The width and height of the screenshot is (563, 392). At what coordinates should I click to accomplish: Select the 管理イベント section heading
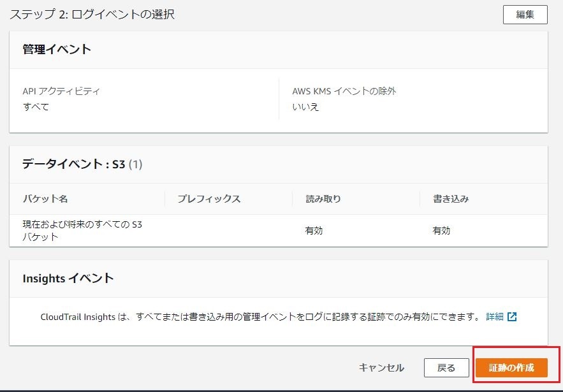point(57,49)
